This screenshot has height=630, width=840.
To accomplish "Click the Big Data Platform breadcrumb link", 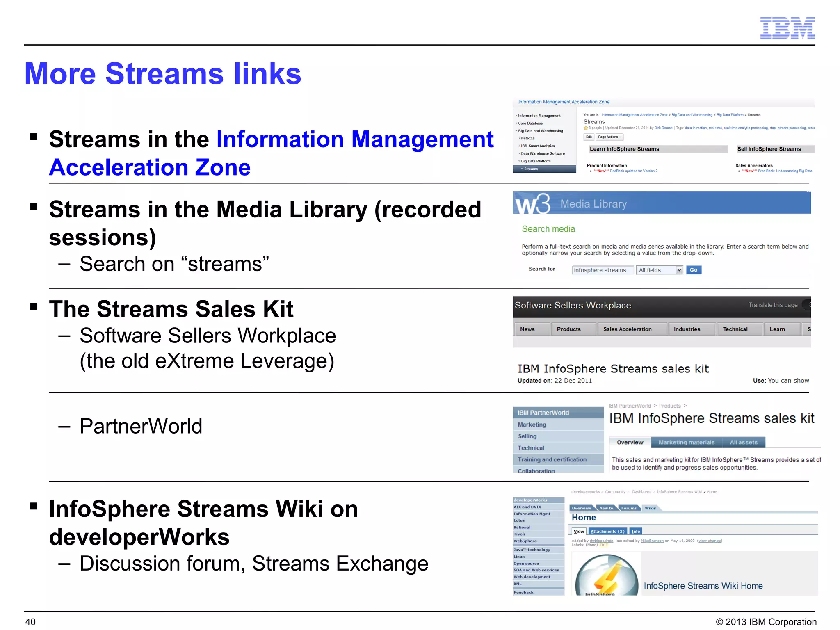I will [730, 115].
